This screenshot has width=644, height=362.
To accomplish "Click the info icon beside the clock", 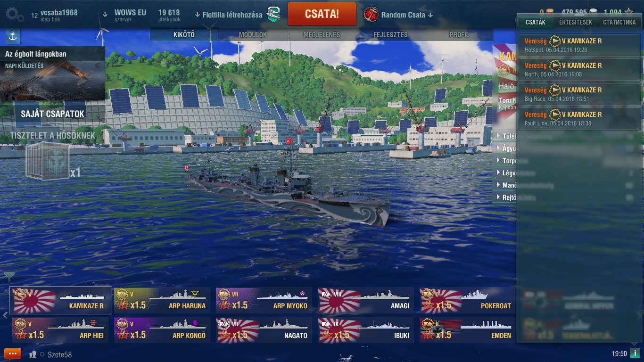I will (636, 354).
